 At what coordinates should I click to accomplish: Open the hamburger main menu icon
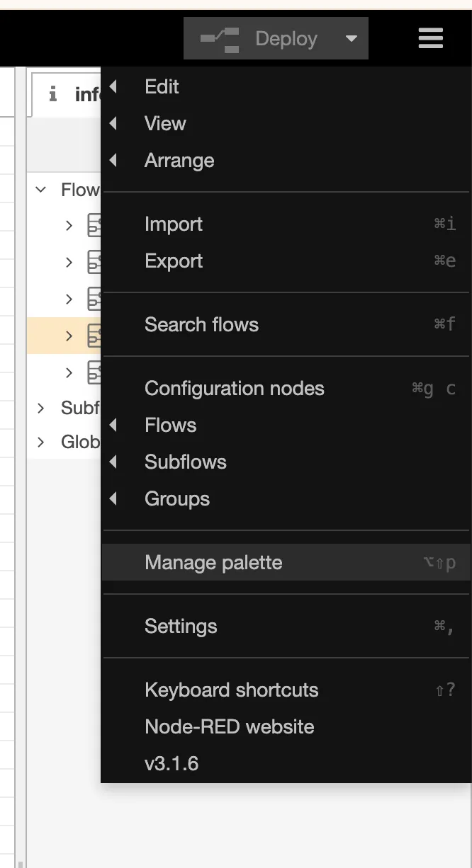tap(431, 38)
